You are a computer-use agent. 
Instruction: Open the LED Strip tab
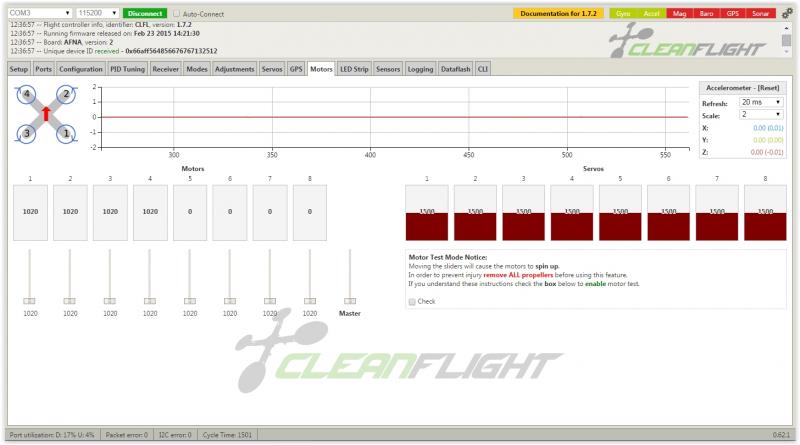tap(354, 69)
